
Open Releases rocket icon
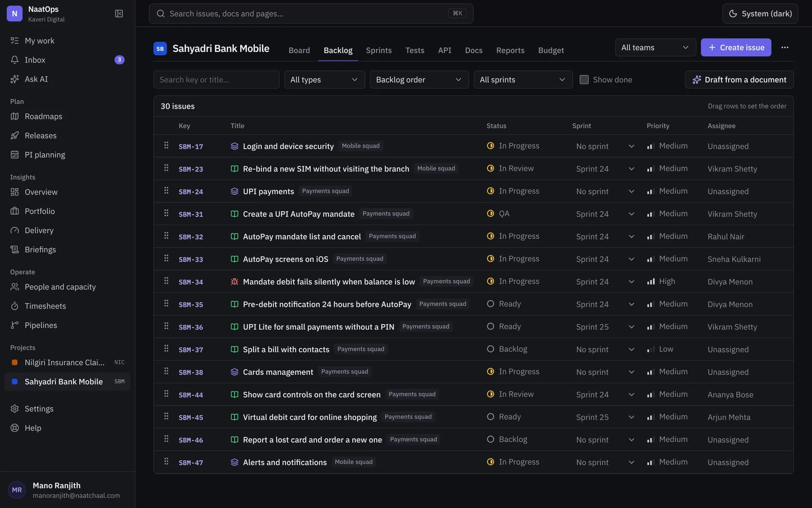coord(15,135)
